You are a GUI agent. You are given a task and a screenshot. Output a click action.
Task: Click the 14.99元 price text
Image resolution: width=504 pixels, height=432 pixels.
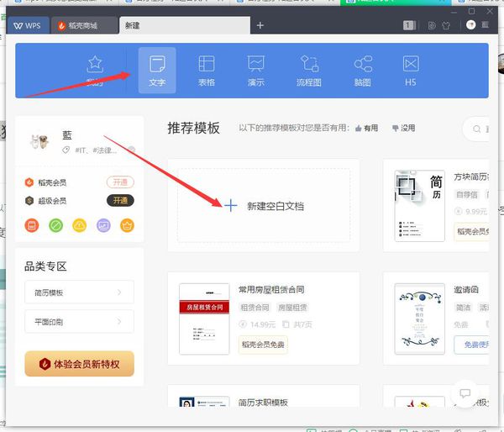tap(263, 324)
